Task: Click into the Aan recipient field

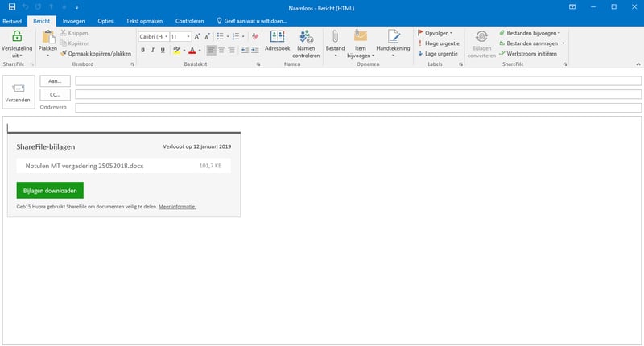Action: click(358, 81)
